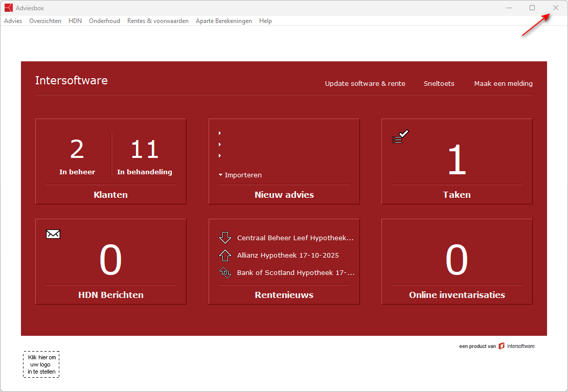Open the Online inventarisaties tile
Image resolution: width=568 pixels, height=392 pixels.
[457, 262]
